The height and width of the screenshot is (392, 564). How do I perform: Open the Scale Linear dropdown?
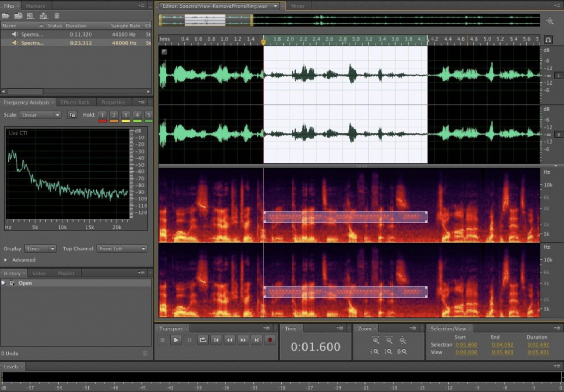[40, 115]
